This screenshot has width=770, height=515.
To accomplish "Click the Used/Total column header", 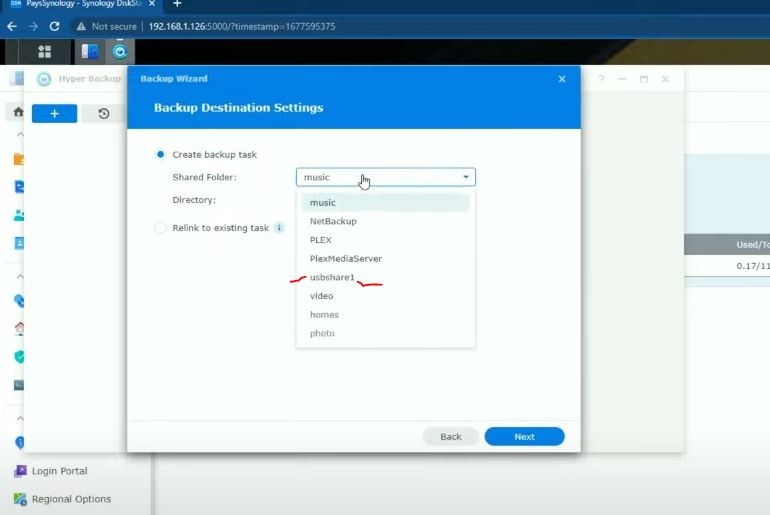I will (752, 244).
